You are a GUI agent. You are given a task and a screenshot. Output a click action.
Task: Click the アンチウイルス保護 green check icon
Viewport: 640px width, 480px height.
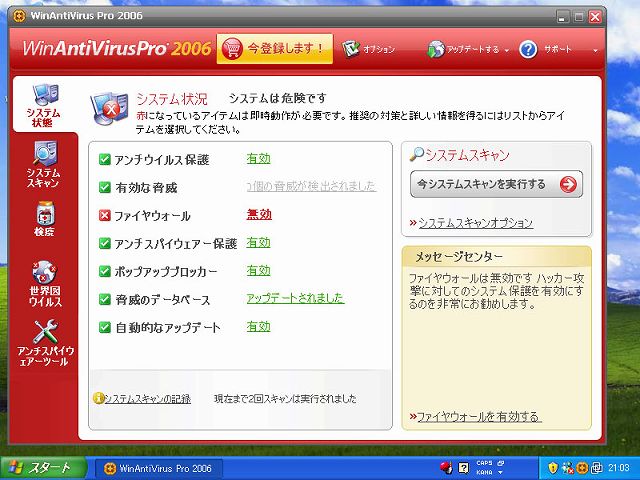tap(105, 159)
